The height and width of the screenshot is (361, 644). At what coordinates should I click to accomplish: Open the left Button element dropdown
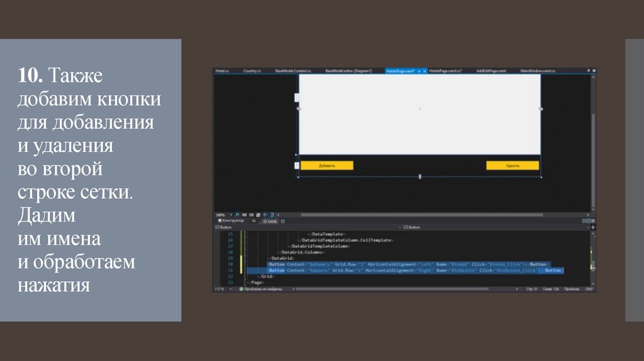point(308,227)
